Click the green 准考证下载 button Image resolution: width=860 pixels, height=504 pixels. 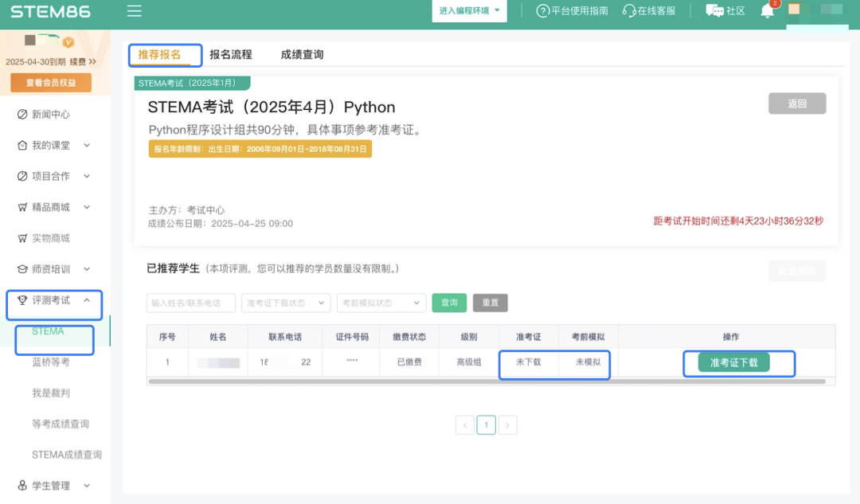(733, 362)
